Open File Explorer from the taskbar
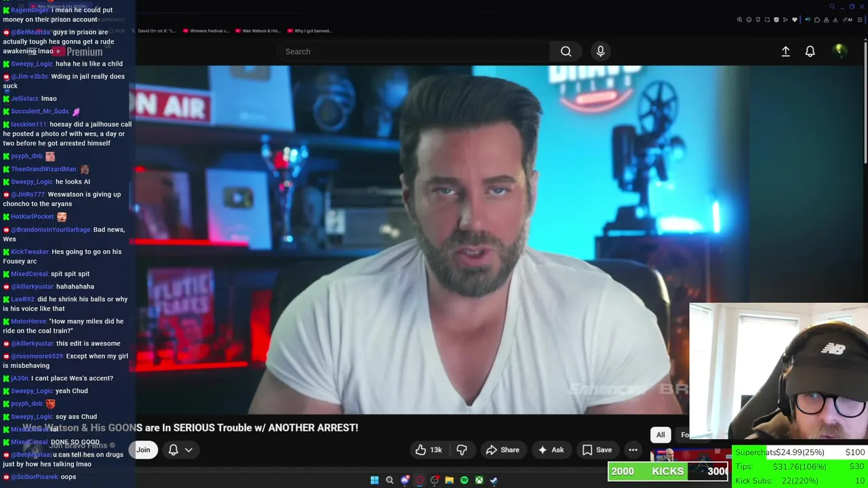This screenshot has width=868, height=488. click(449, 480)
